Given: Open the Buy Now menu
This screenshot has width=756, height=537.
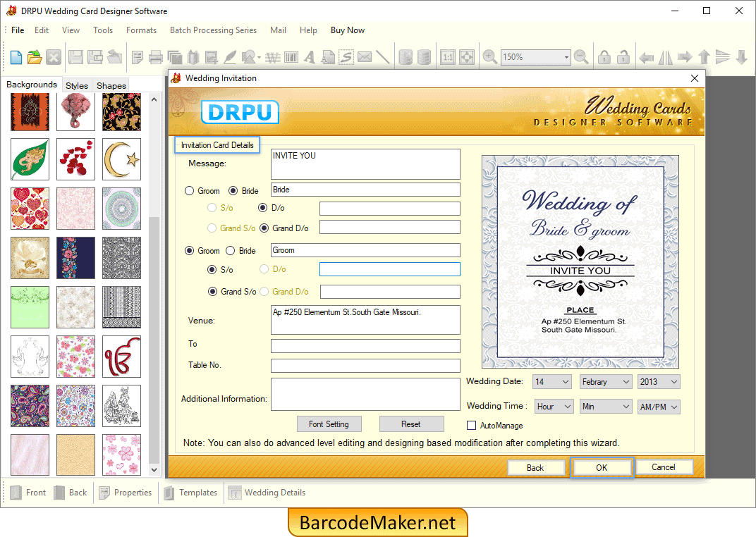Looking at the screenshot, I should (347, 30).
